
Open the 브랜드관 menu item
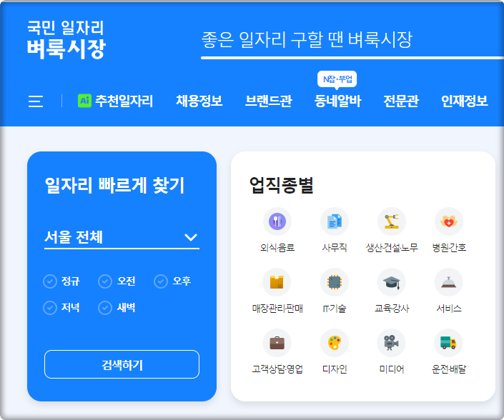268,101
